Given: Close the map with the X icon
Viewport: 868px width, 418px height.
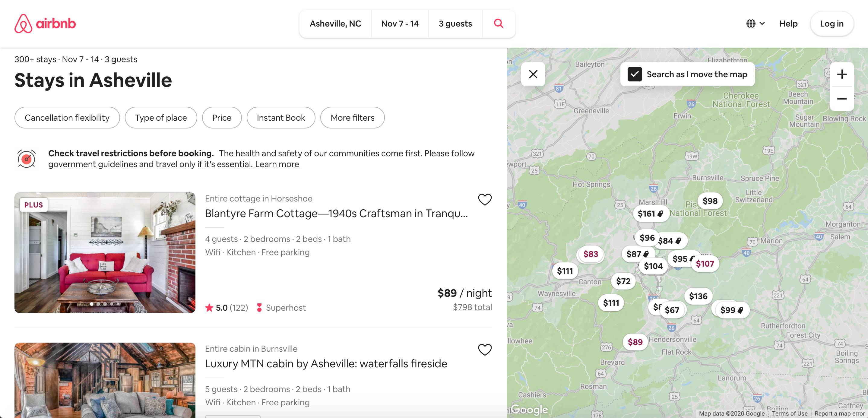Looking at the screenshot, I should pyautogui.click(x=533, y=74).
